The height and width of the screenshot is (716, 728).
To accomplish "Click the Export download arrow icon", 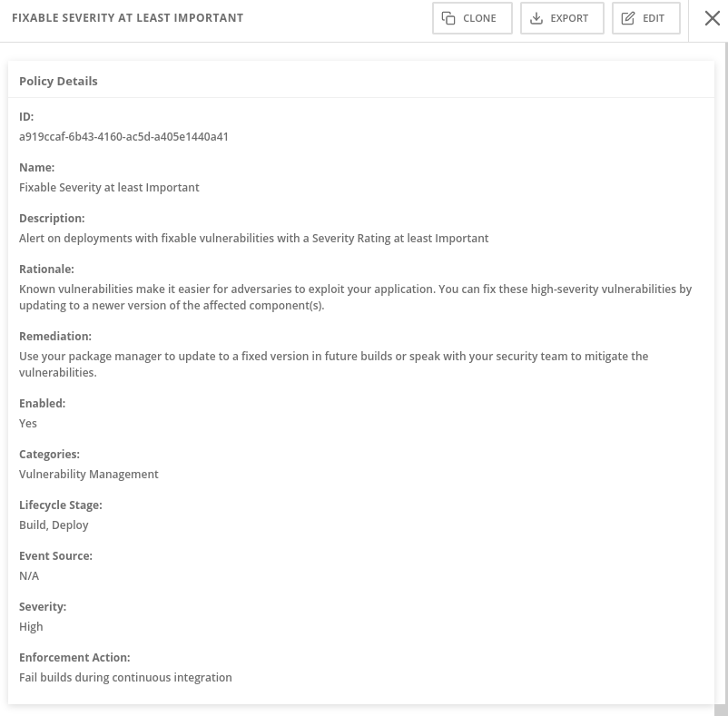I will [x=536, y=18].
